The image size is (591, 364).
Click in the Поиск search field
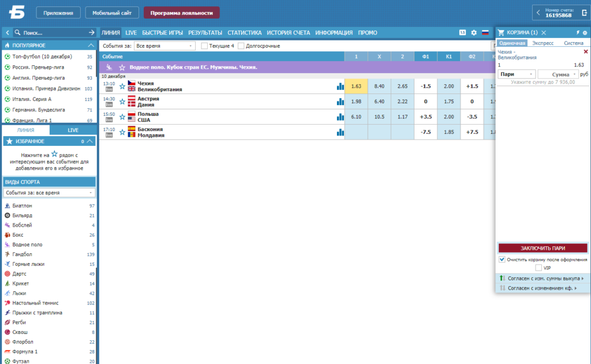click(51, 33)
